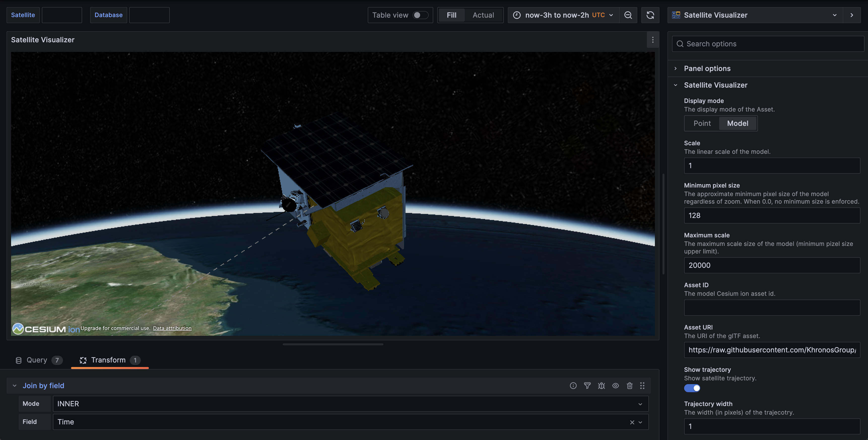Click the drag handle on Join by field

(x=642, y=385)
